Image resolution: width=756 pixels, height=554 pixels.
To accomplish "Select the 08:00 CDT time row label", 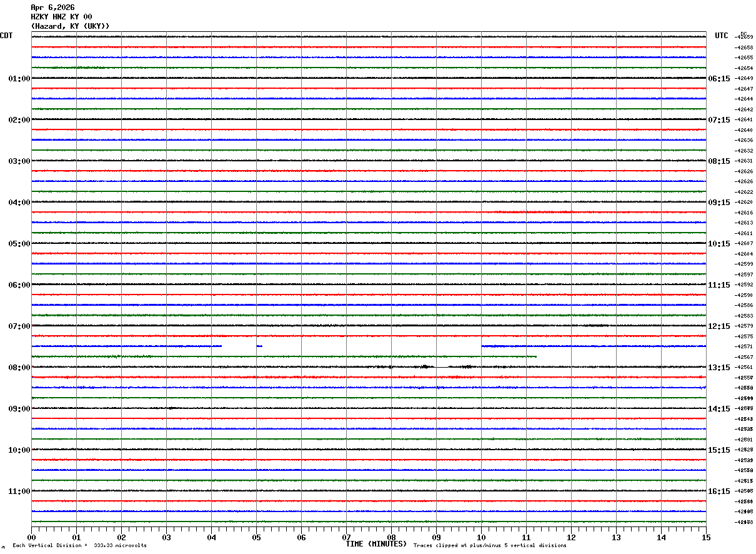I will coord(19,368).
